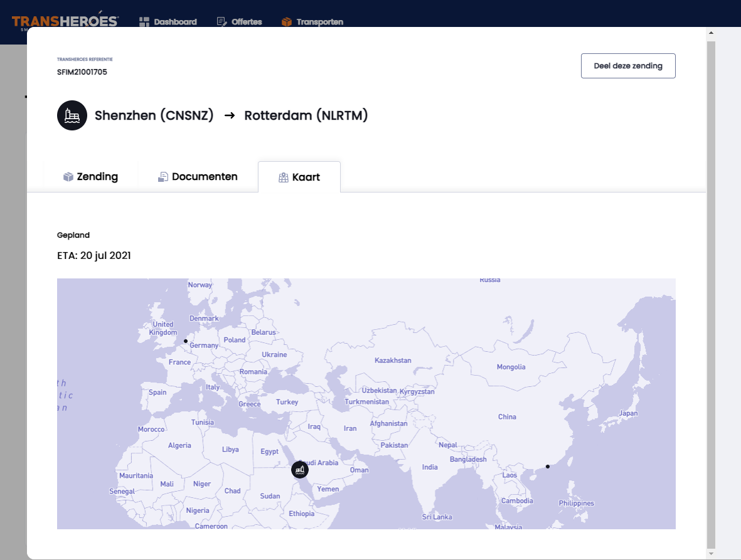741x560 pixels.
Task: Click the Rotterdam destination dot on map
Action: (186, 341)
